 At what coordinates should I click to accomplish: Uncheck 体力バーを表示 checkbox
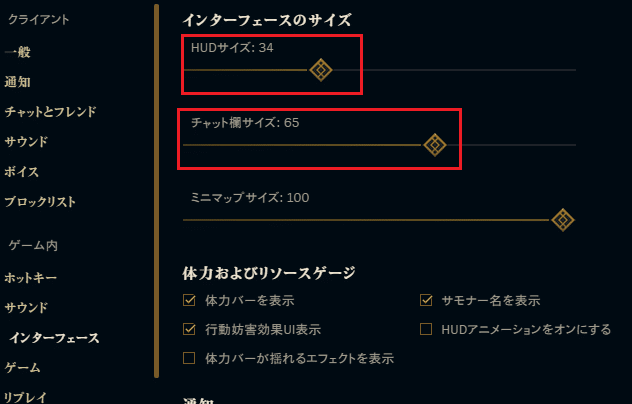pos(189,300)
